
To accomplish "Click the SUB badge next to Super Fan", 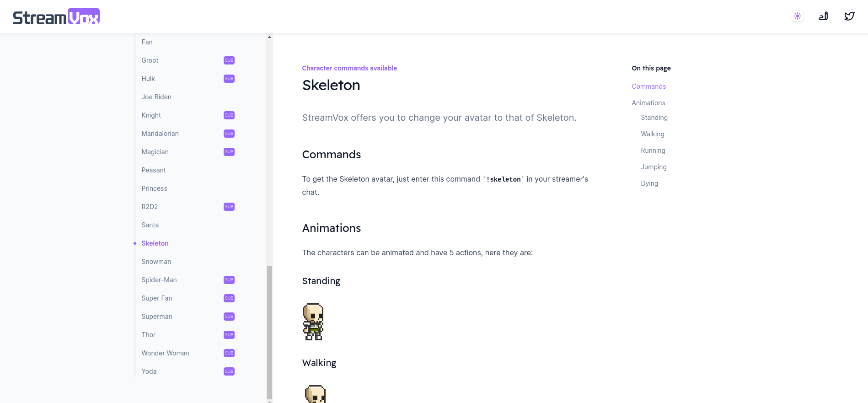I will click(229, 298).
